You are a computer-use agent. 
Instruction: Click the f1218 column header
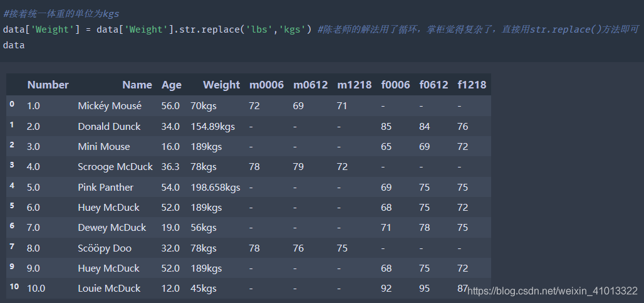[472, 85]
